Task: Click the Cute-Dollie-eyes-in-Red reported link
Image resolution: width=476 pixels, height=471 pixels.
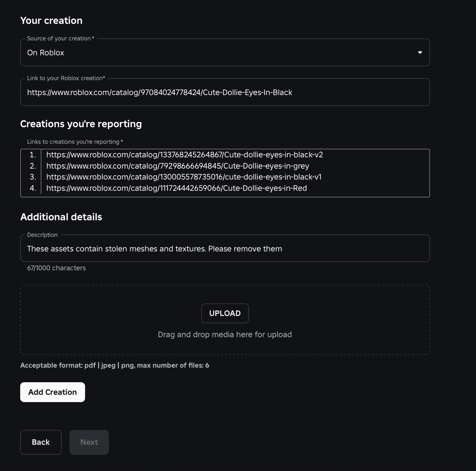Action: 176,188
